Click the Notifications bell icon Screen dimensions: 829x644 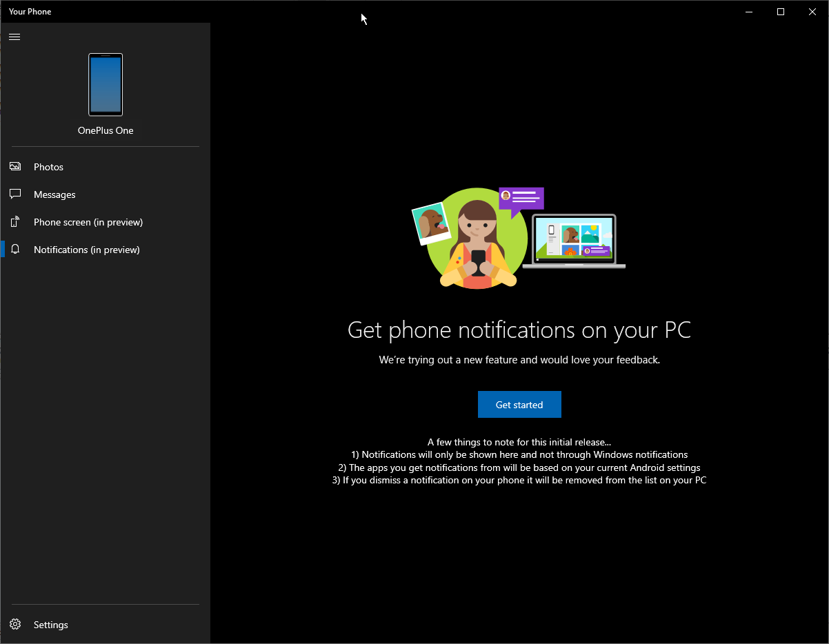click(x=15, y=250)
